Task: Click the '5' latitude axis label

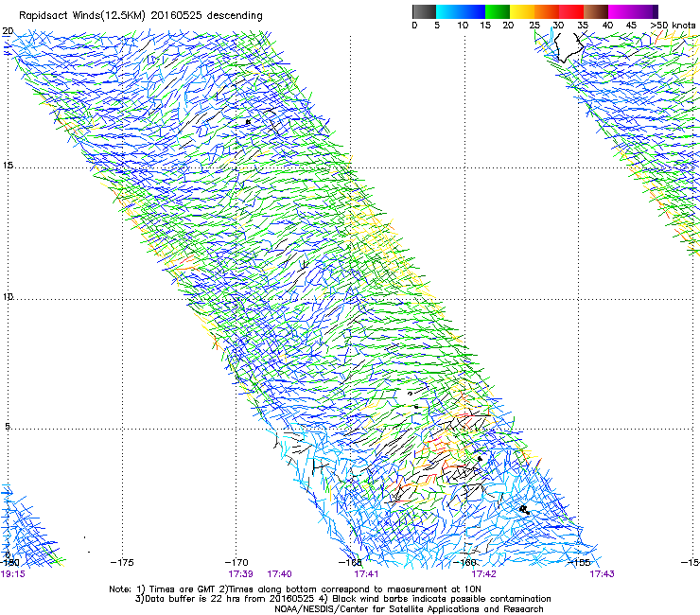Action: pyautogui.click(x=8, y=427)
